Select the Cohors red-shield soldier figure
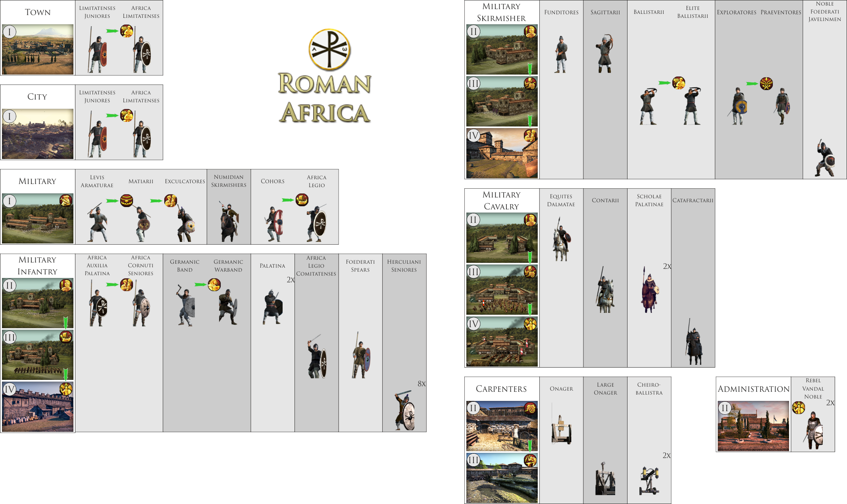Viewport: 847px width, 504px height. pos(273,224)
